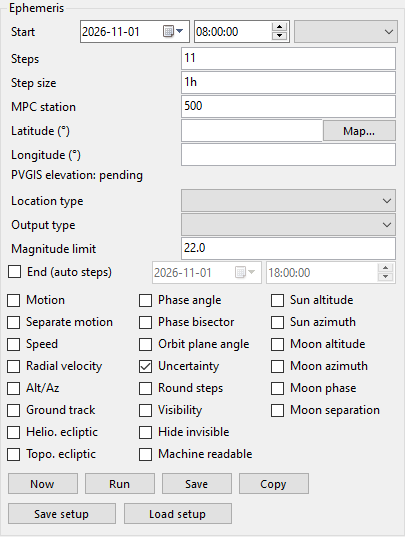Tick the Moon azimuth checkbox
The image size is (405, 537).
point(277,366)
